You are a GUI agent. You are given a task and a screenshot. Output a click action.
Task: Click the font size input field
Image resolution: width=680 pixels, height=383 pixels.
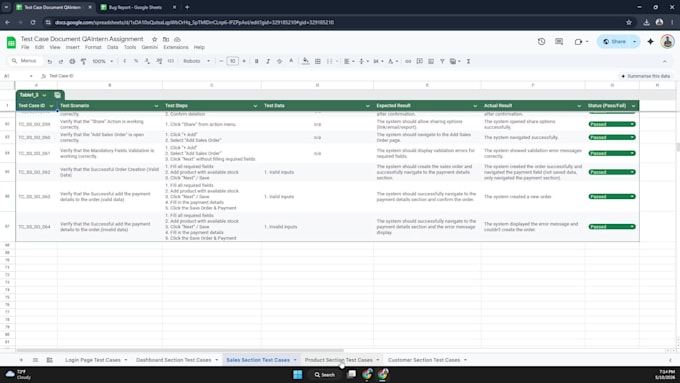(232, 62)
